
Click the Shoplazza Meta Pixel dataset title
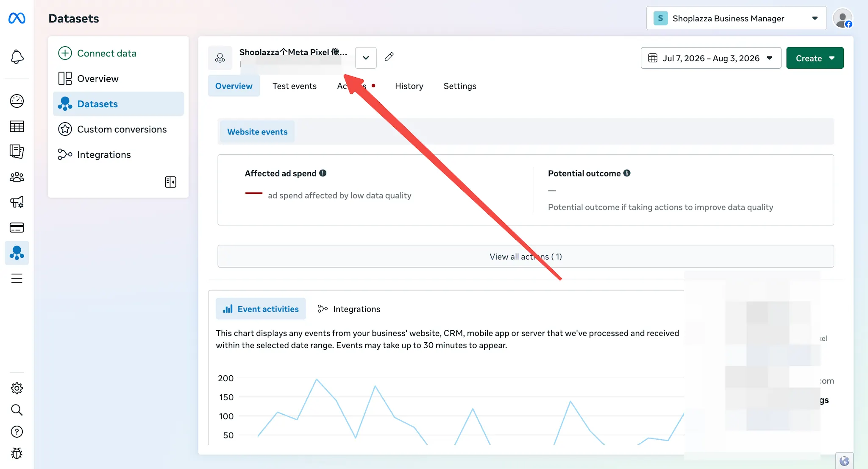click(293, 52)
